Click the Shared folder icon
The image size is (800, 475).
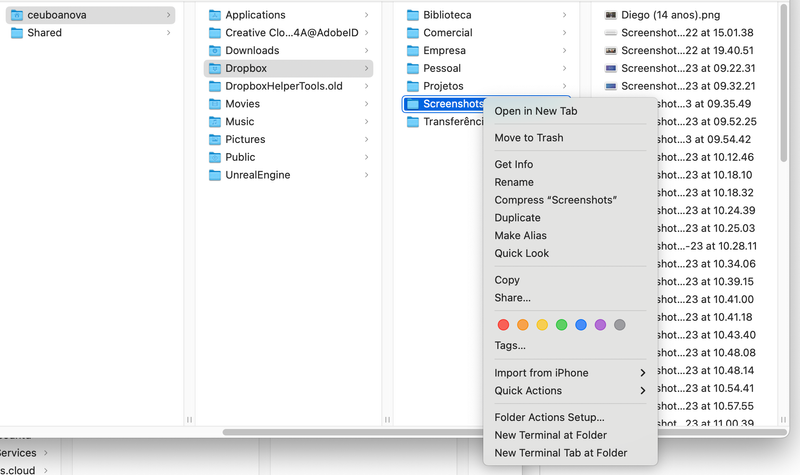17,33
